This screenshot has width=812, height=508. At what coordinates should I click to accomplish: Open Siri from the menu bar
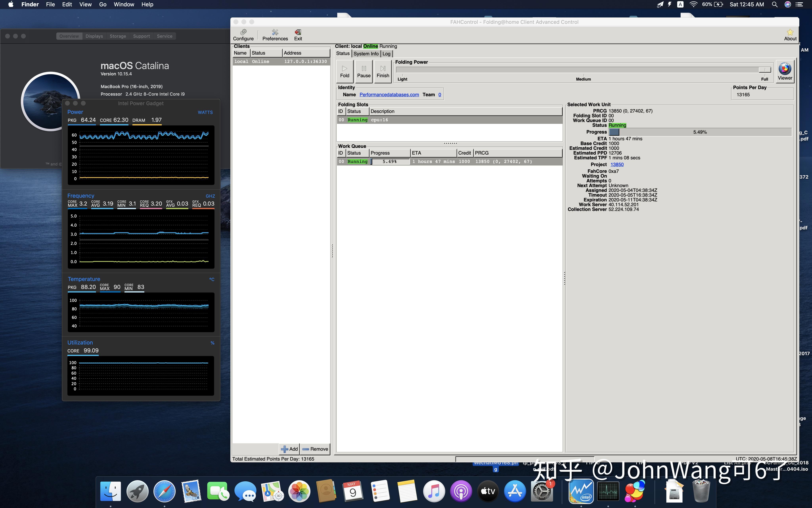[788, 4]
